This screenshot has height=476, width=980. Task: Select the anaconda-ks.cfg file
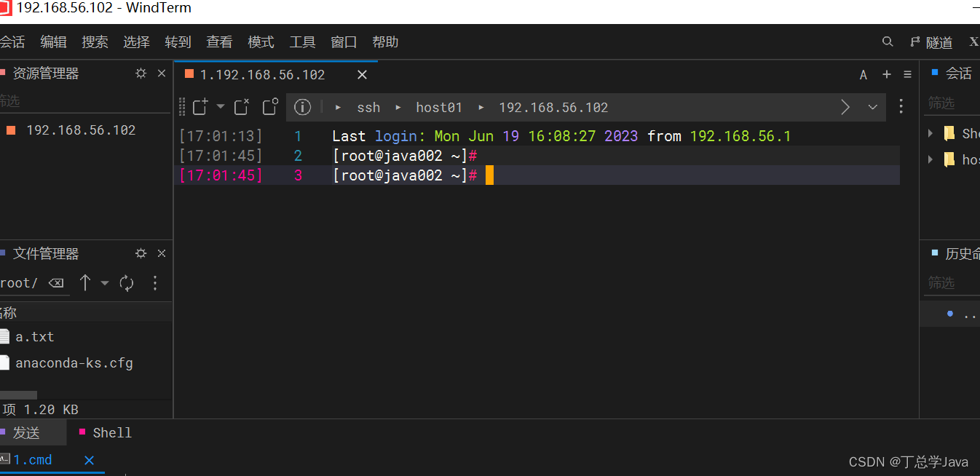[74, 363]
